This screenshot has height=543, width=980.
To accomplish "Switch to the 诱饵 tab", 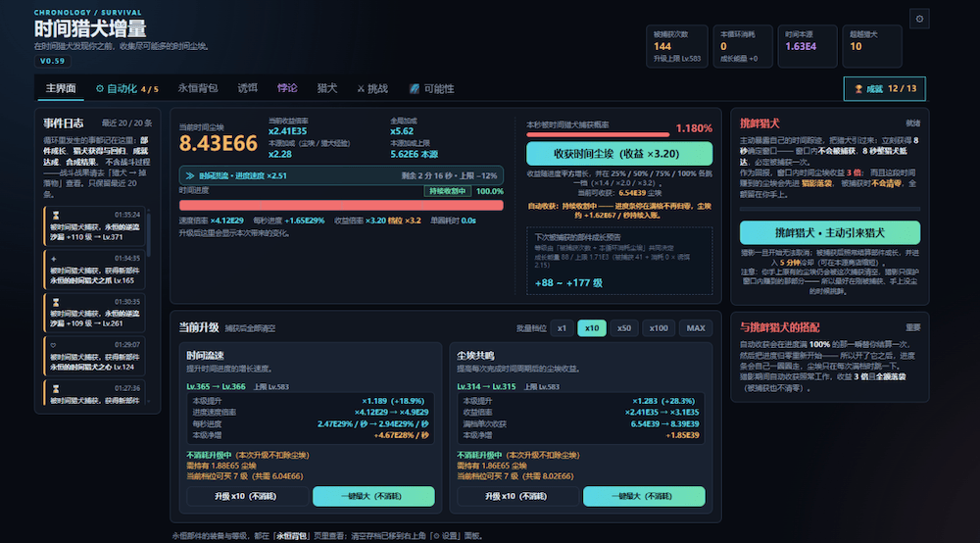I will 248,89.
